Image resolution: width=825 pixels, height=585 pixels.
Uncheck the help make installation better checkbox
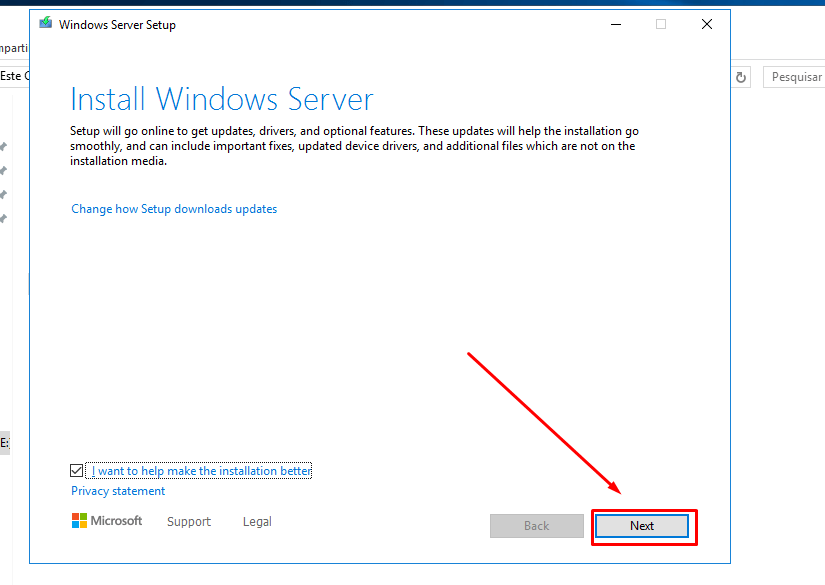tap(76, 470)
